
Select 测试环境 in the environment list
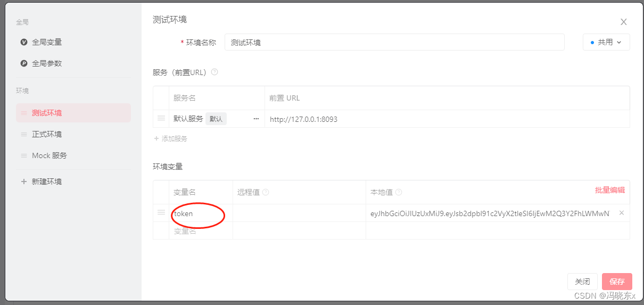point(73,113)
